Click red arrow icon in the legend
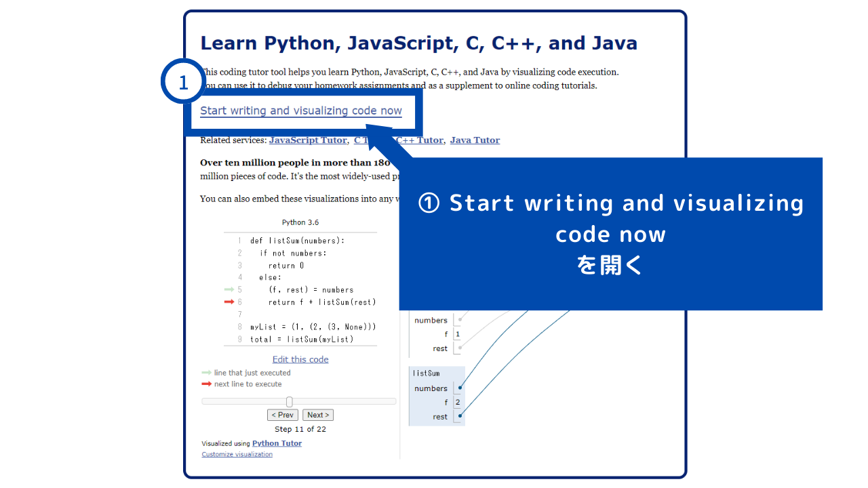Image resolution: width=868 pixels, height=488 pixels. pyautogui.click(x=206, y=384)
